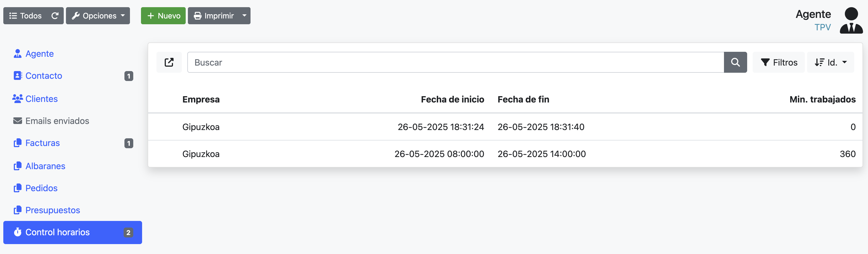
Task: Open the TPV link under Agente
Action: tap(822, 27)
